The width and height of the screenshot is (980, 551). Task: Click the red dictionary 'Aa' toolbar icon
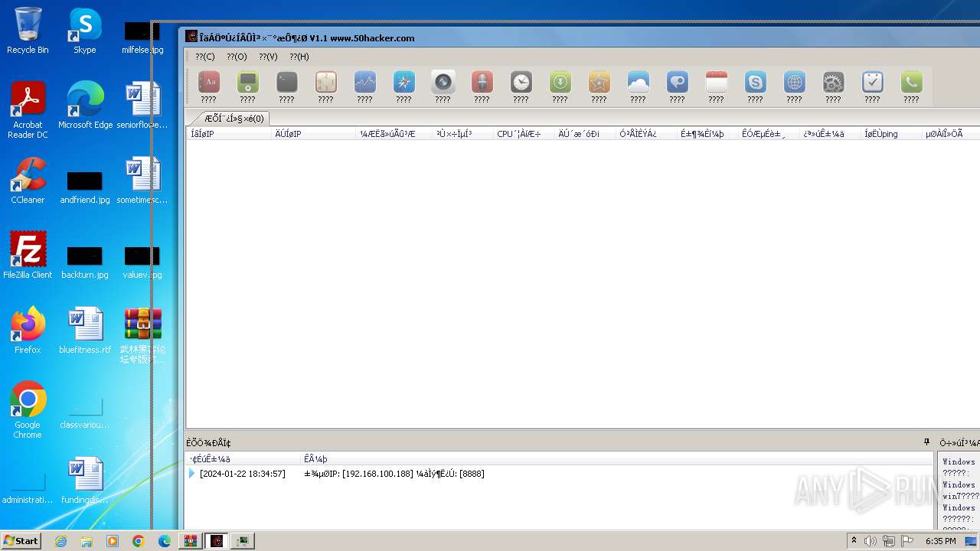[x=208, y=82]
